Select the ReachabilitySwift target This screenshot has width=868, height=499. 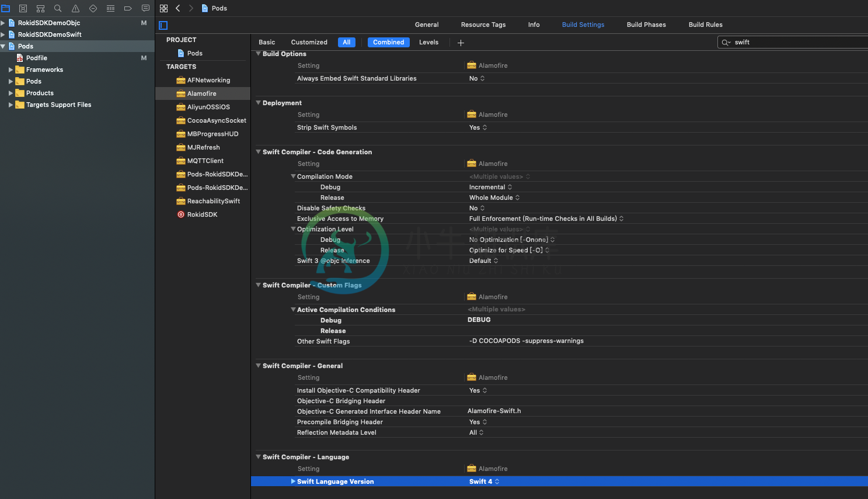click(208, 201)
